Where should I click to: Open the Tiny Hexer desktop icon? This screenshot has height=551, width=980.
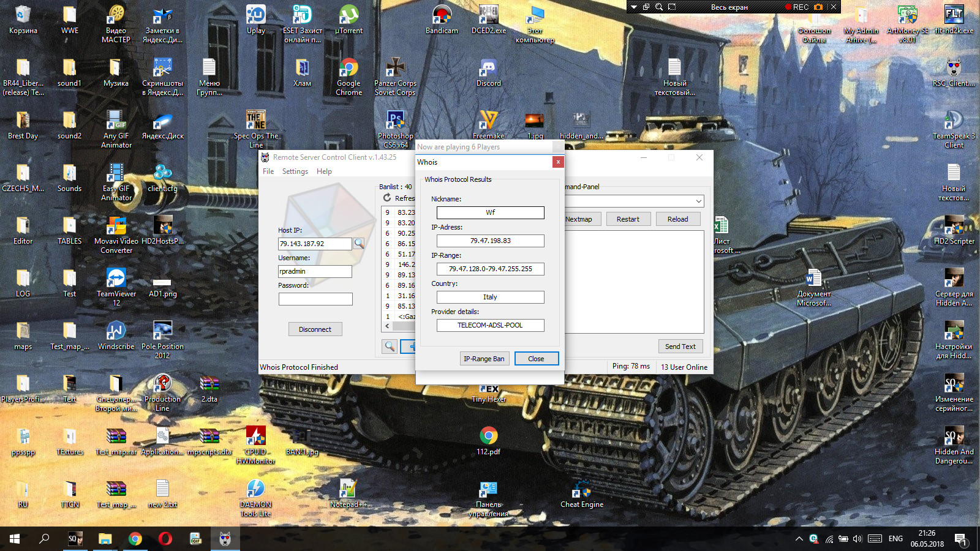pos(489,392)
